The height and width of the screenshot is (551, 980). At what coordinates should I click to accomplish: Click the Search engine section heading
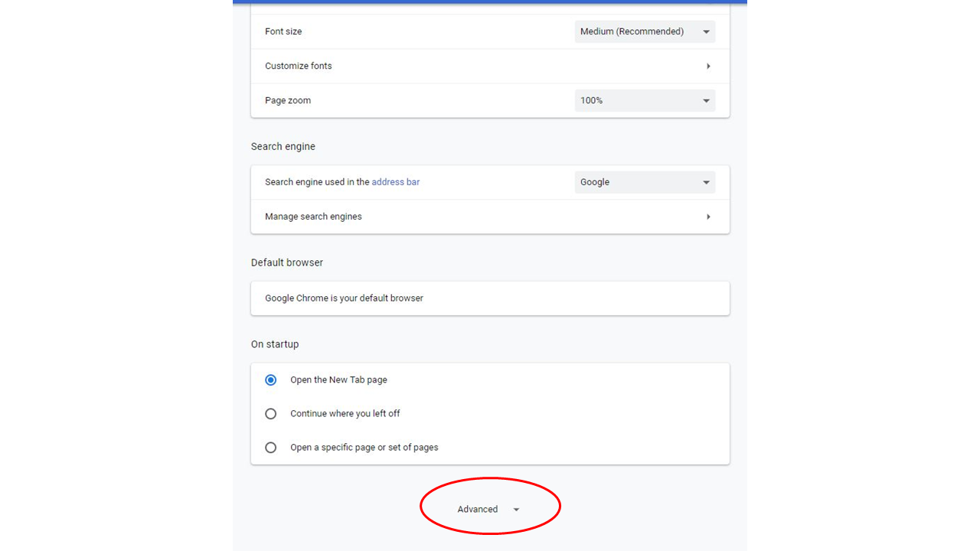(283, 146)
